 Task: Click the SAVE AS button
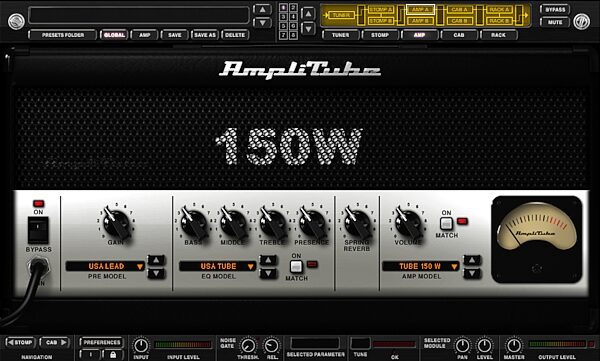[x=205, y=35]
